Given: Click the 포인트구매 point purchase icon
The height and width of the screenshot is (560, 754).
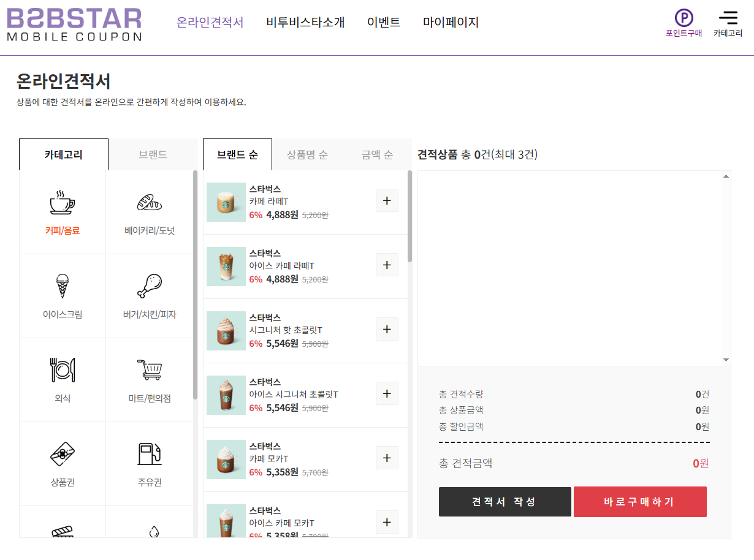Looking at the screenshot, I should coord(684,18).
